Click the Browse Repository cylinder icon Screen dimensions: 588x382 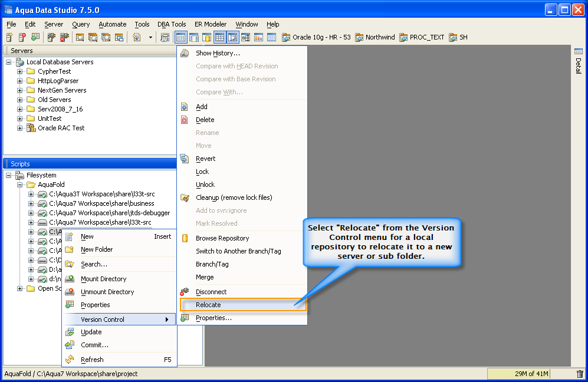coord(185,238)
